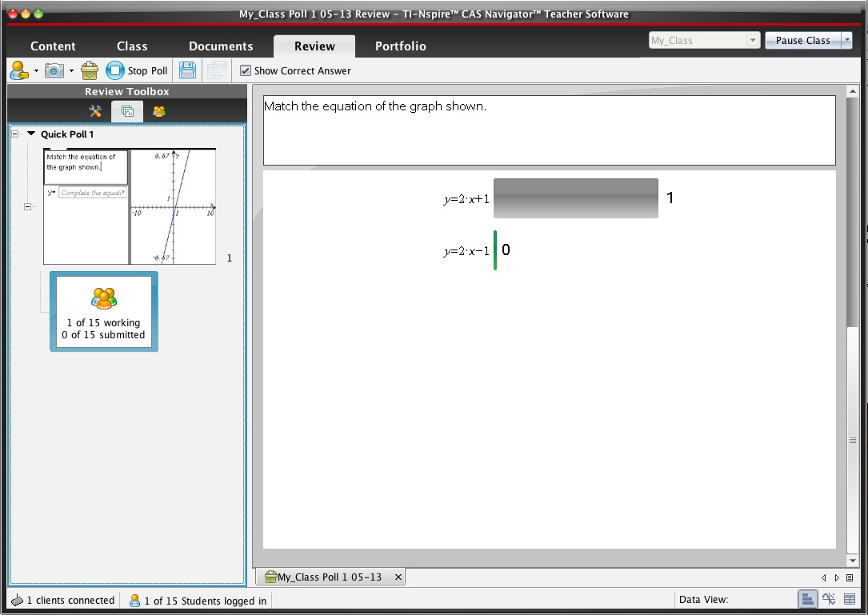
Task: Click the Pause Class button
Action: pyautogui.click(x=802, y=41)
